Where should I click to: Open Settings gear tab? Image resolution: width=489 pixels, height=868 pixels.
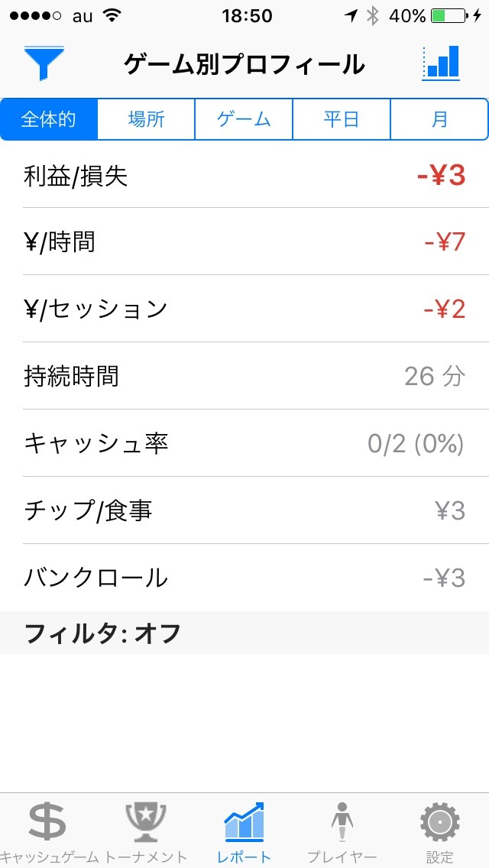pos(440,830)
